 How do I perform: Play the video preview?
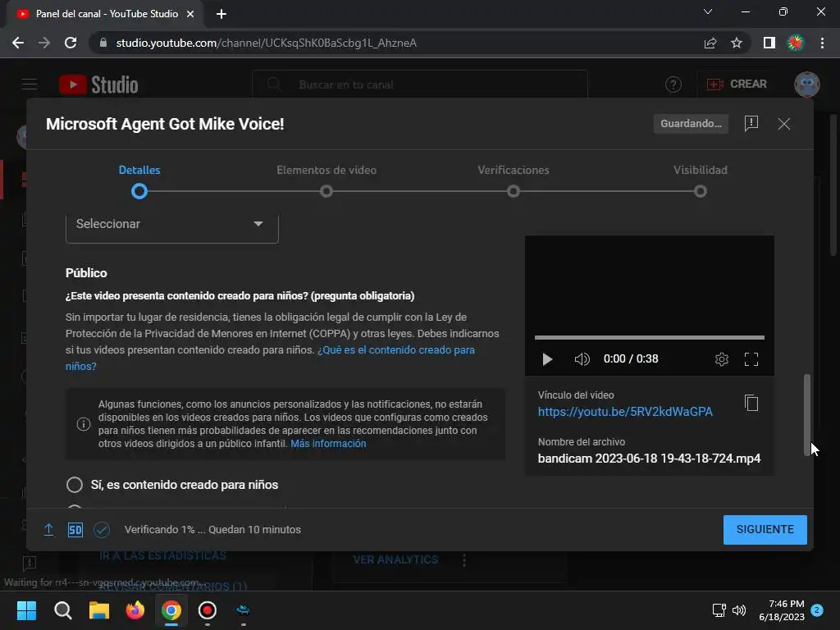click(547, 359)
